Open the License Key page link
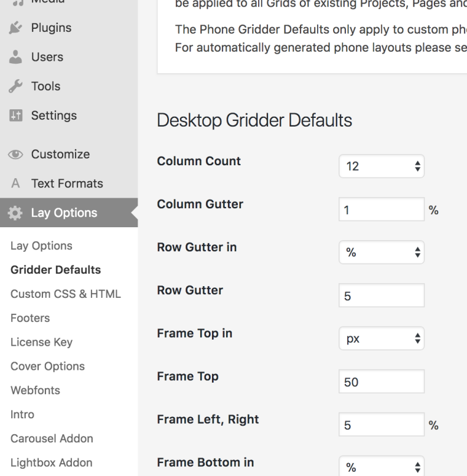This screenshot has width=467, height=476. (41, 342)
